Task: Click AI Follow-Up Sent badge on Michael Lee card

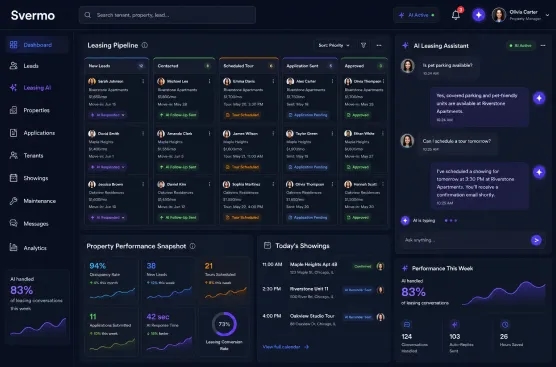Action: tap(178, 115)
